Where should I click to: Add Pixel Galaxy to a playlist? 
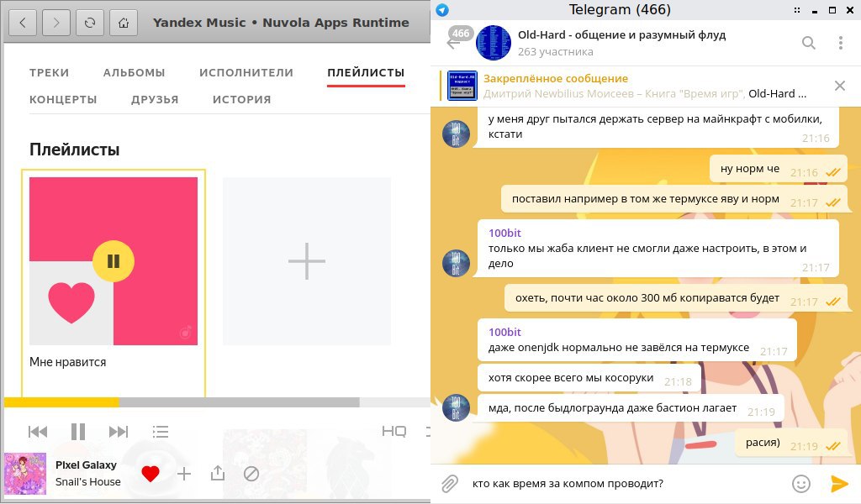(184, 474)
